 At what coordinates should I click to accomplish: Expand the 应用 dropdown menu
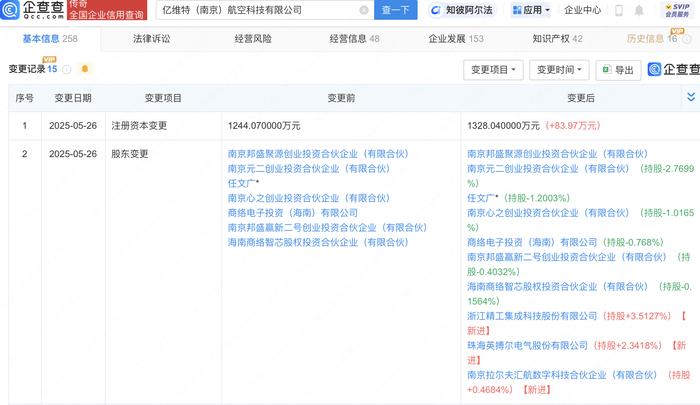tap(531, 10)
